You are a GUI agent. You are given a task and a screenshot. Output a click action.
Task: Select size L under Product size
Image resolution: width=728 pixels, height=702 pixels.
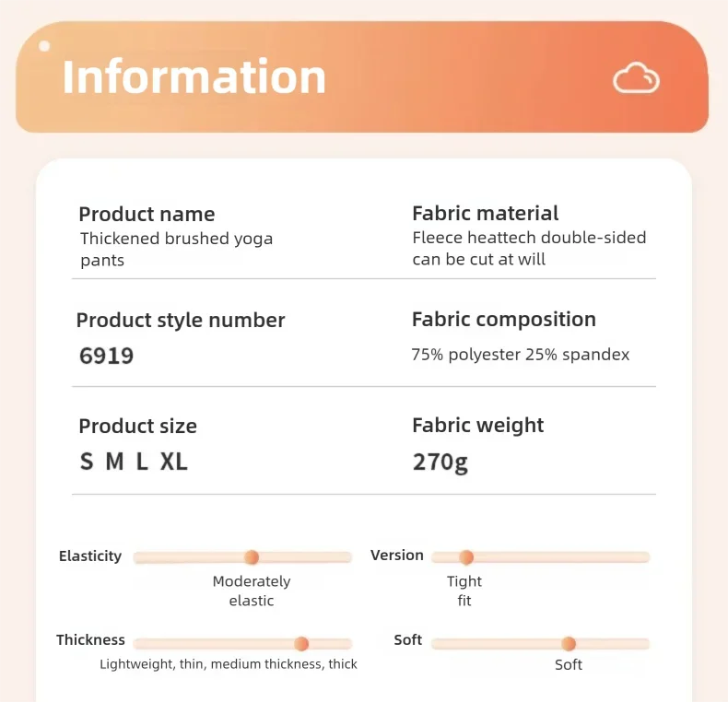point(142,462)
